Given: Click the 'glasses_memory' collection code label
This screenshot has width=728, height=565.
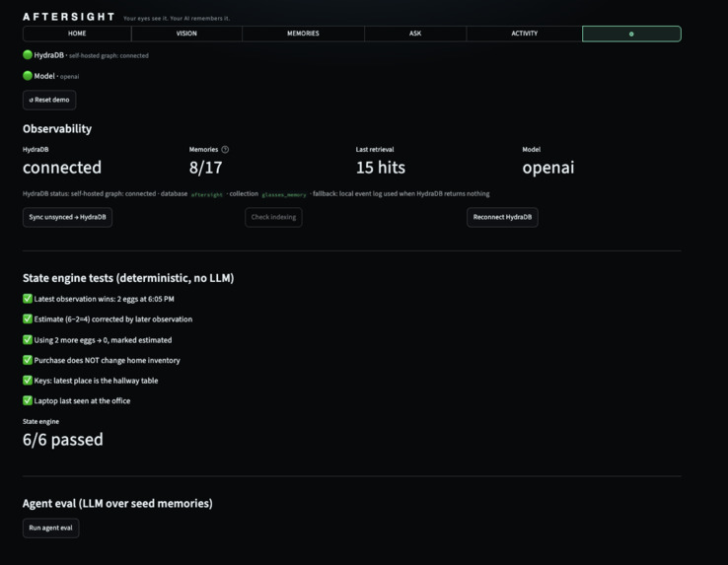Looking at the screenshot, I should point(284,194).
